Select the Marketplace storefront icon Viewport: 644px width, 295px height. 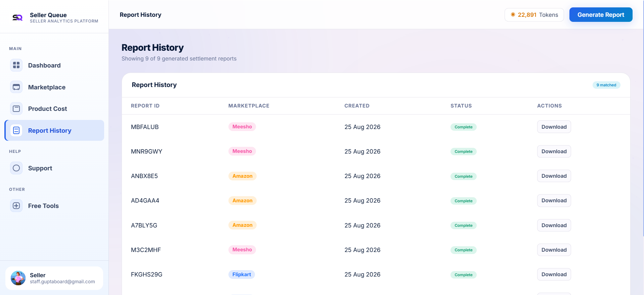click(16, 87)
